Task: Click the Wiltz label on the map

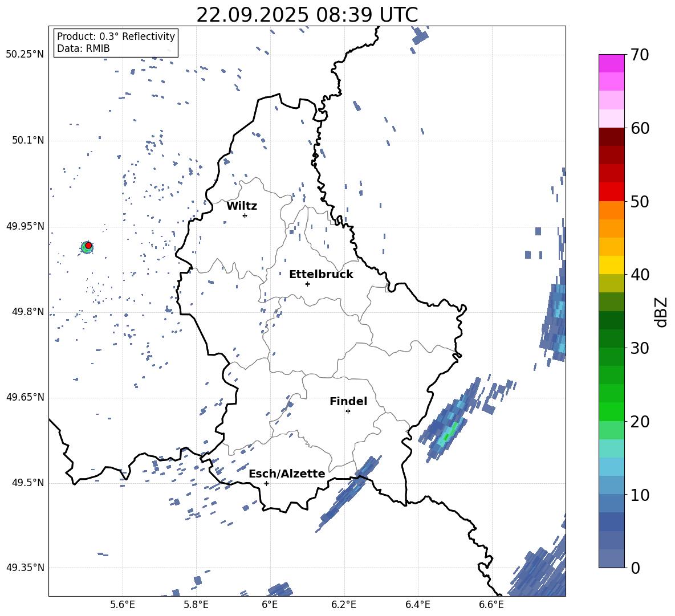Action: click(242, 206)
